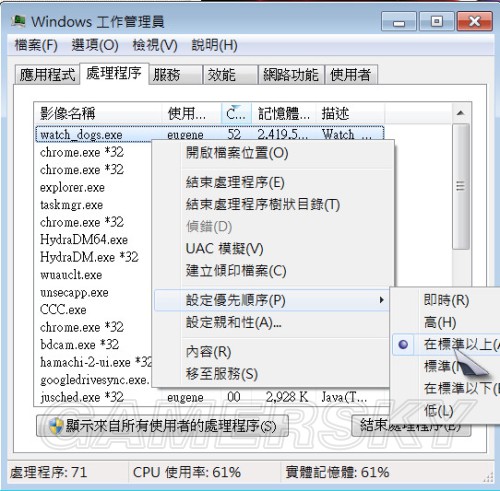Go to the 網路功能 tab
The image size is (500, 491).
(x=291, y=74)
